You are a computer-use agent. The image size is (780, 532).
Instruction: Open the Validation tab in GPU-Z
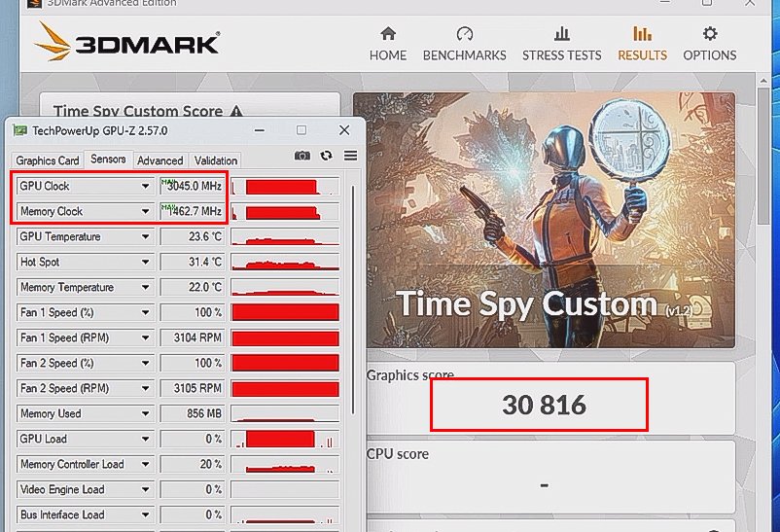215,160
